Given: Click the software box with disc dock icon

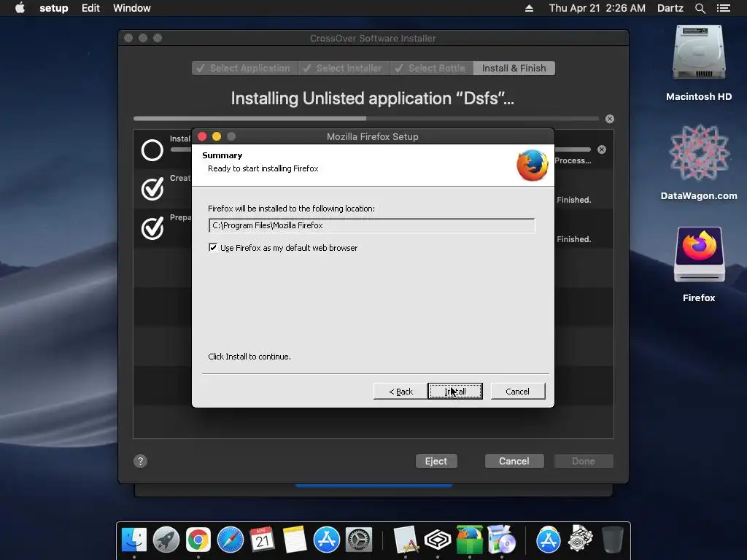Looking at the screenshot, I should pos(501,540).
